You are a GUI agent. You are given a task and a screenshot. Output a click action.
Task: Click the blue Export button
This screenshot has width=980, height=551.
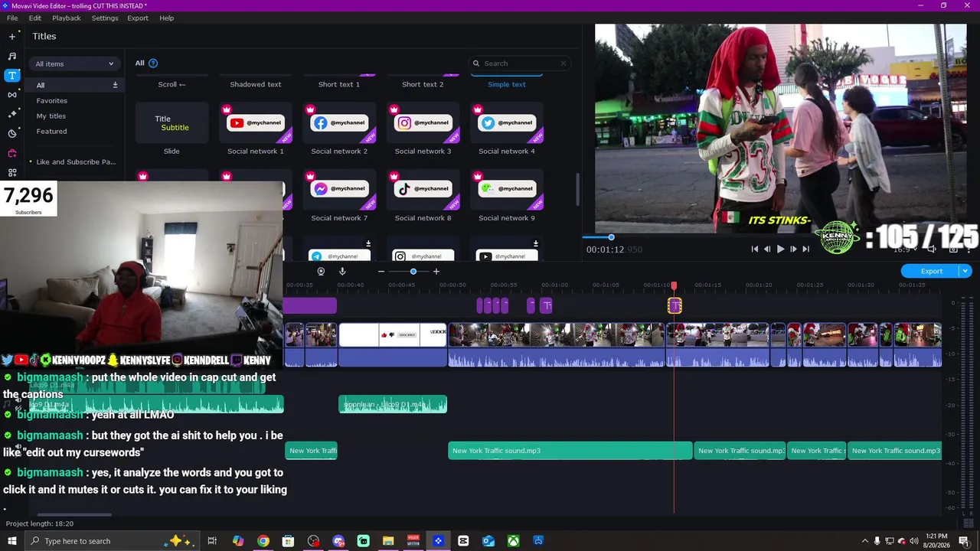click(931, 271)
